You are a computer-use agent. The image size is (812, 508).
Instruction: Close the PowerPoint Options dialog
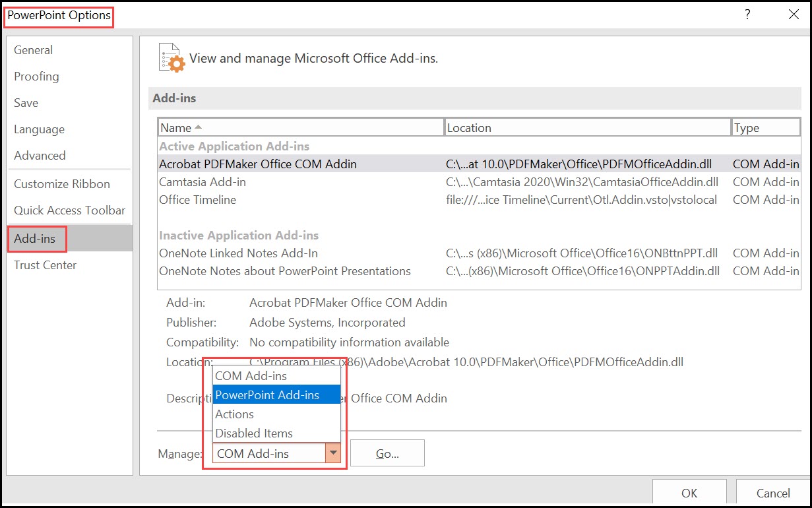[x=794, y=15]
